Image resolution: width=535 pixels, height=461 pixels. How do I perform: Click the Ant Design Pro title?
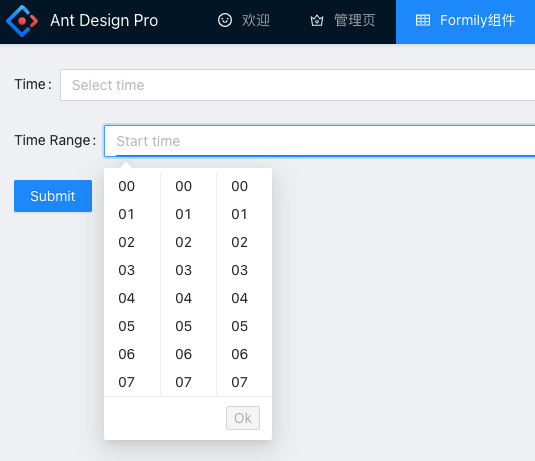[x=104, y=20]
